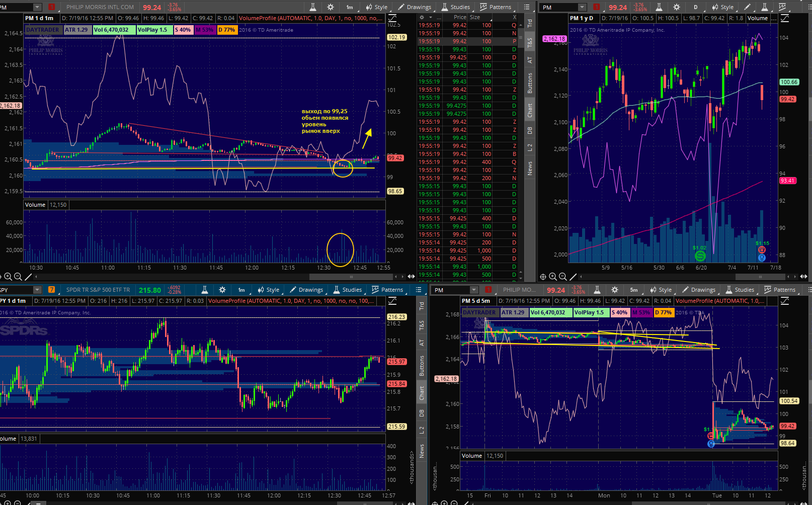Open Patterns menu in bottom-right 5m chart
This screenshot has height=505, width=812.
[x=780, y=290]
